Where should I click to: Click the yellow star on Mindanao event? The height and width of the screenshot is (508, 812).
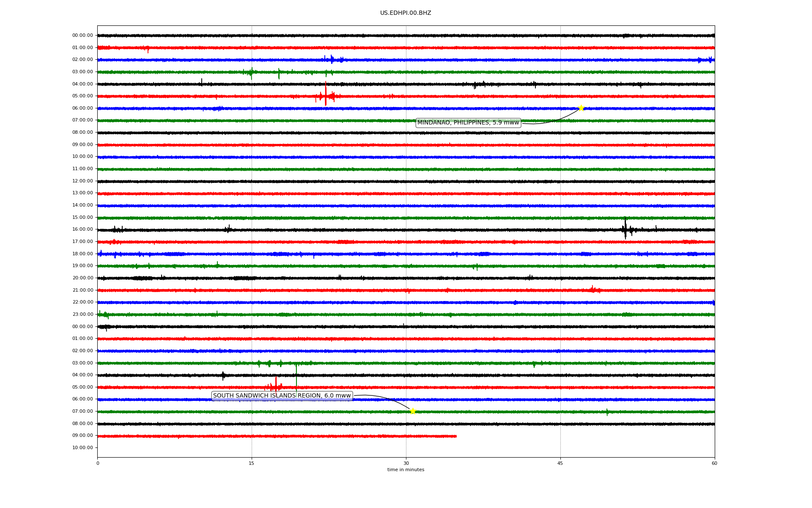click(581, 108)
